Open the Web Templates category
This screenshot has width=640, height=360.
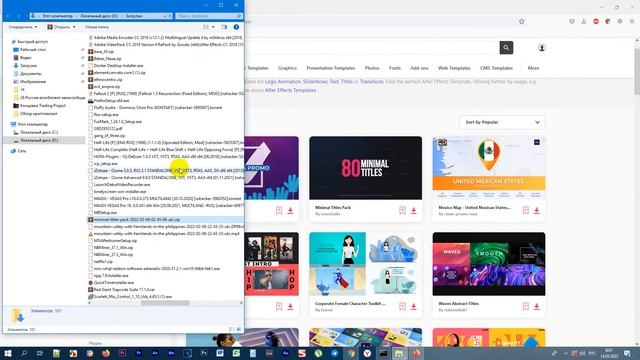tap(454, 68)
